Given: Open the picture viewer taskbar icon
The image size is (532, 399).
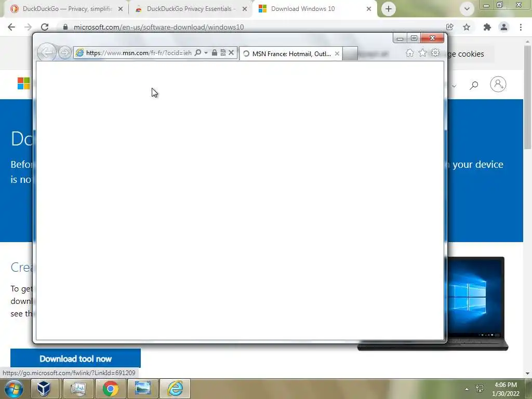Looking at the screenshot, I should point(143,389).
